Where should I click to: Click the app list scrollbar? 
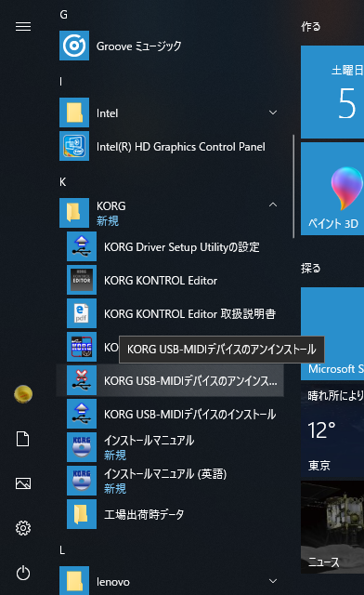coord(293,186)
